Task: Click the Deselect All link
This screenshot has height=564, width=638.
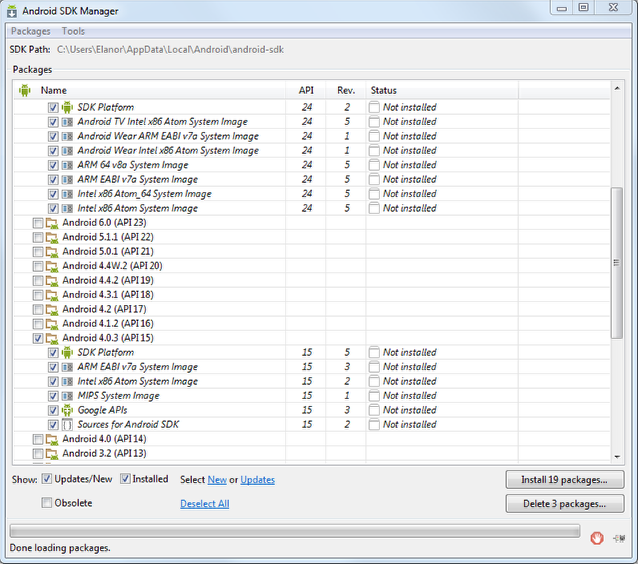Action: click(x=205, y=504)
